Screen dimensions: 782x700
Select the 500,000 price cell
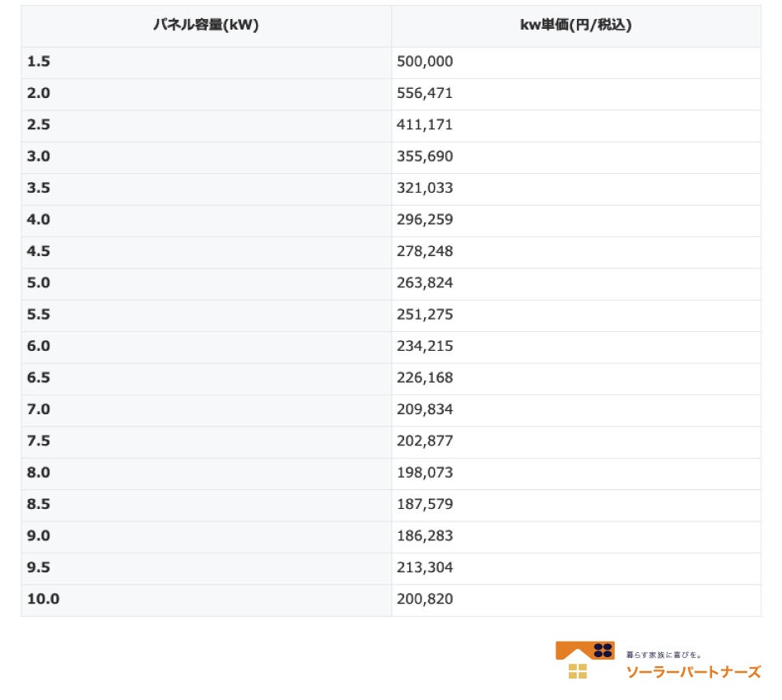[425, 62]
